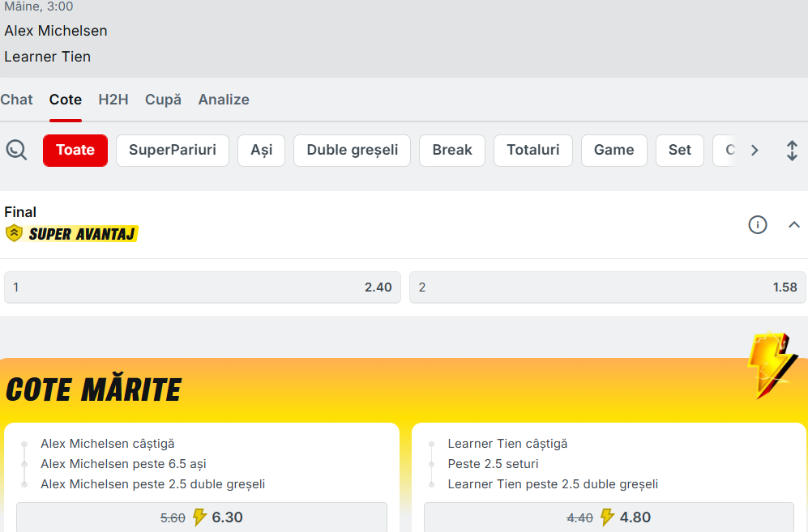Collapse the Final market section
This screenshot has width=808, height=532.
pyautogui.click(x=793, y=225)
